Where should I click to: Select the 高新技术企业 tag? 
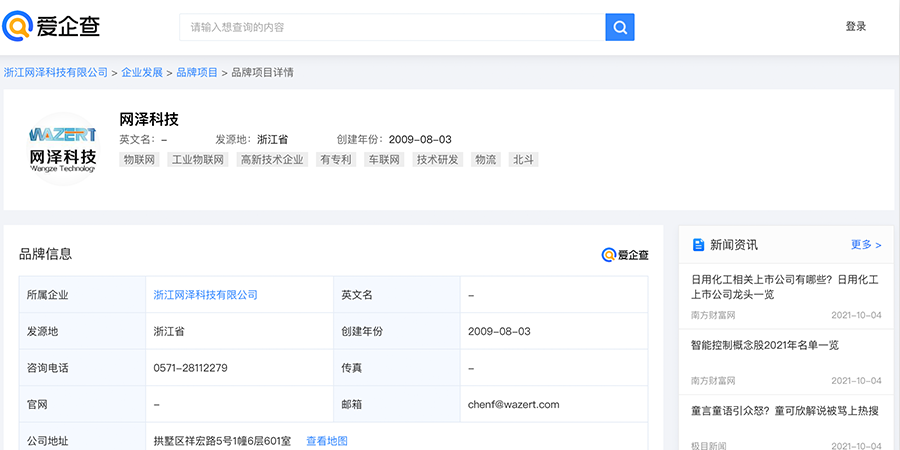pos(272,160)
